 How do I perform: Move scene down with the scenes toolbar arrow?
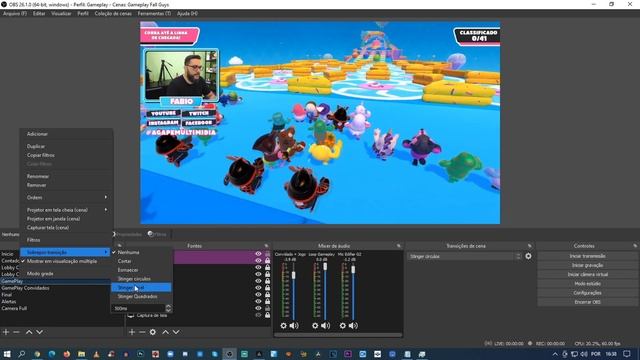[x=40, y=332]
